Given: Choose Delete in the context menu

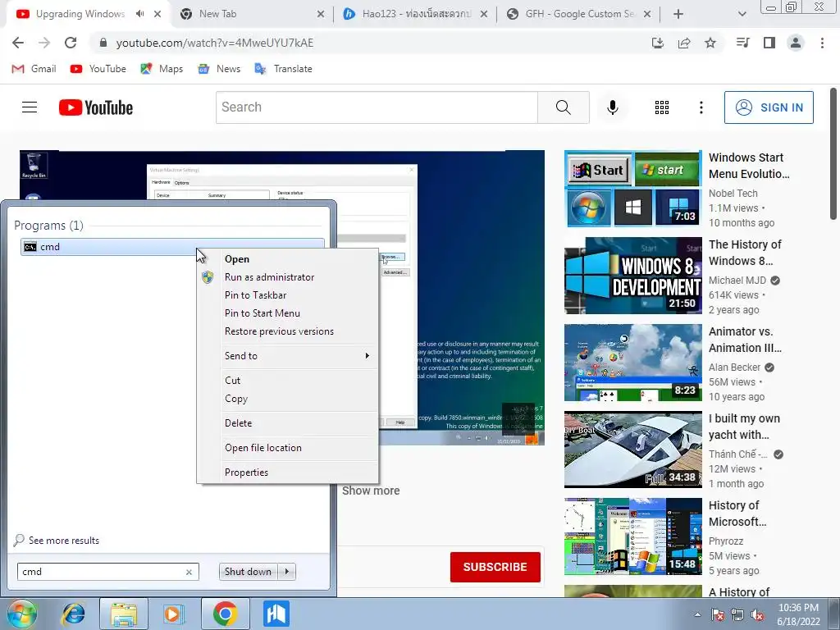Looking at the screenshot, I should tap(288, 423).
